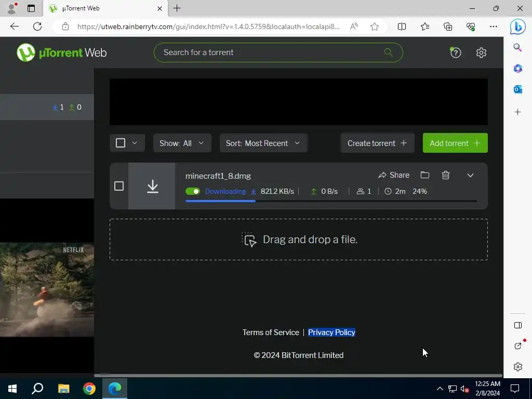Click the 821.2 KB/s download speed value

[277, 191]
